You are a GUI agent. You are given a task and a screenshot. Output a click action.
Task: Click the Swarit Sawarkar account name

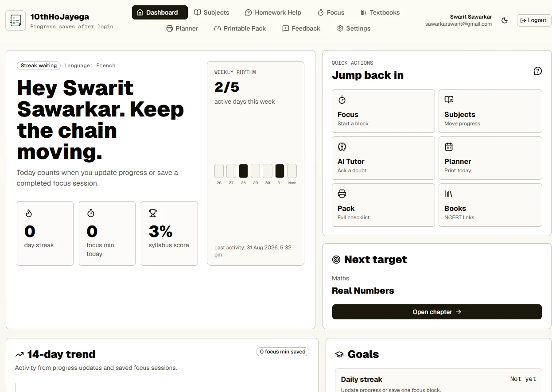pyautogui.click(x=471, y=17)
